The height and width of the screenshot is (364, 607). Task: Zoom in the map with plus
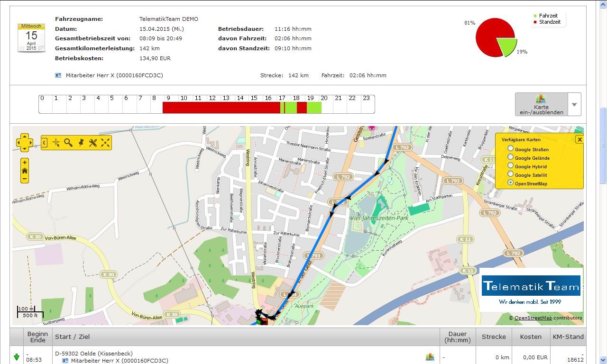point(25,162)
